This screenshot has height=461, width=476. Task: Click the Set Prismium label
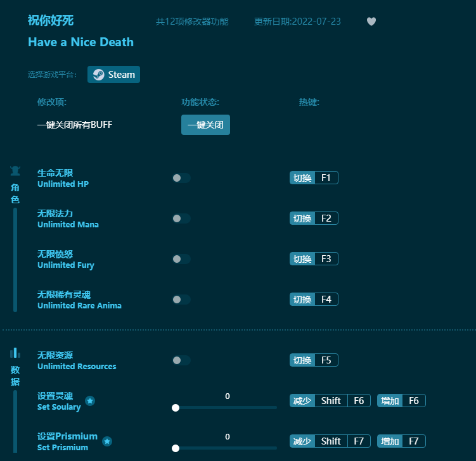tap(63, 448)
